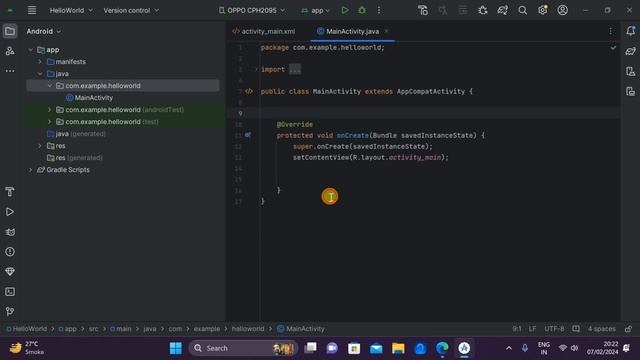Collapse the app module node
The height and width of the screenshot is (360, 640).
click(x=31, y=50)
